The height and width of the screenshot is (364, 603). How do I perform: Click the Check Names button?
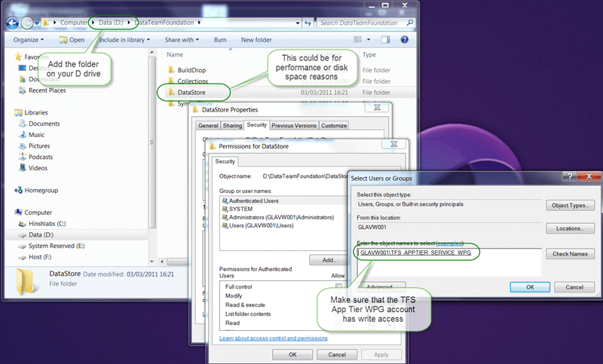[570, 254]
